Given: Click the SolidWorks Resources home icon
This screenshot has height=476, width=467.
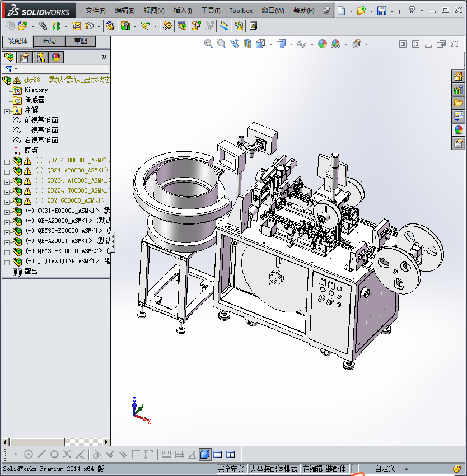Looking at the screenshot, I should pos(458,77).
